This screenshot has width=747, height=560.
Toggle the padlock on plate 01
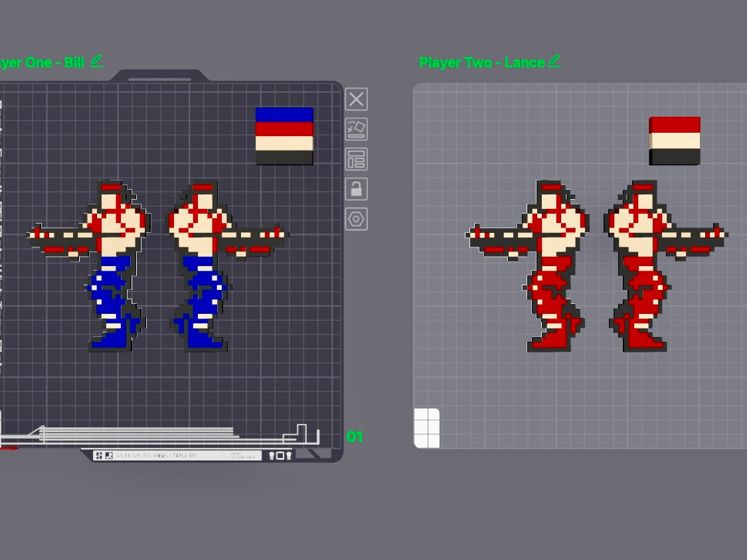point(356,189)
